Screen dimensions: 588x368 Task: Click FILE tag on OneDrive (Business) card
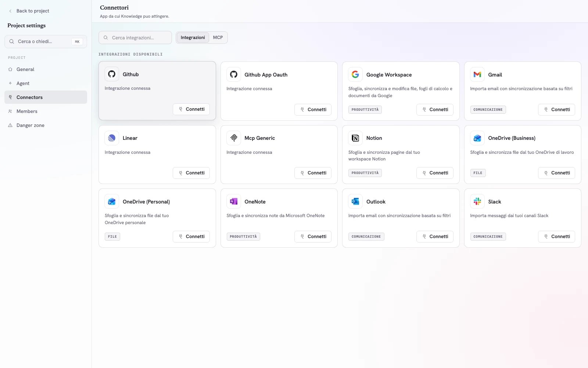point(478,173)
